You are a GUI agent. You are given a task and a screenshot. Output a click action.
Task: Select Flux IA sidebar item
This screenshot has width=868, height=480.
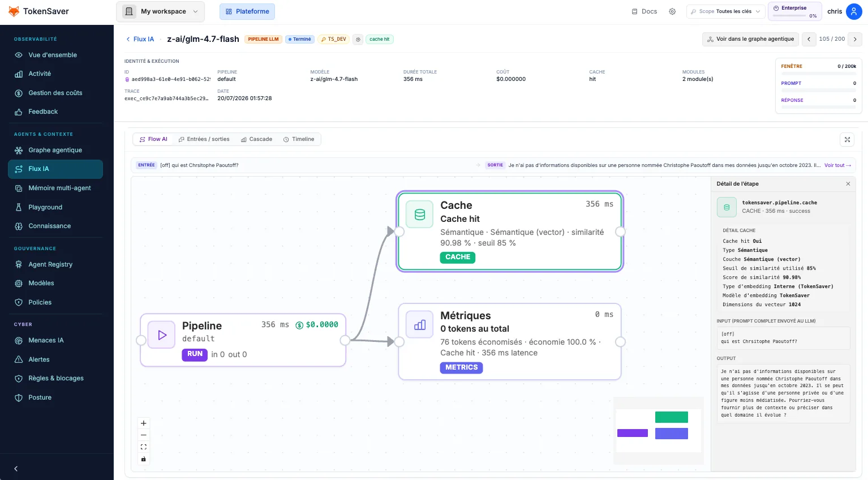coord(55,169)
